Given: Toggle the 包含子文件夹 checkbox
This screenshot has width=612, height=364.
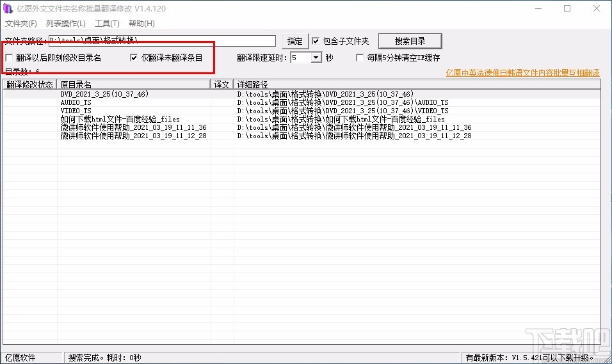Looking at the screenshot, I should (316, 41).
